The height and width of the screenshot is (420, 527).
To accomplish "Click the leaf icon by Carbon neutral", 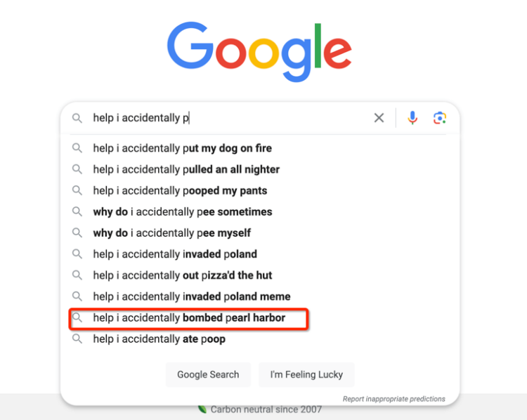I will point(202,409).
